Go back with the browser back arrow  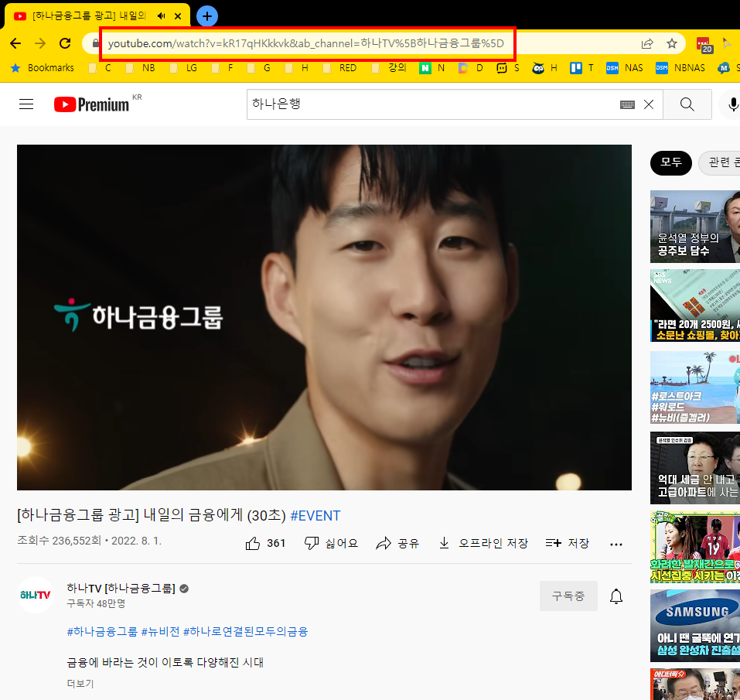pyautogui.click(x=15, y=43)
